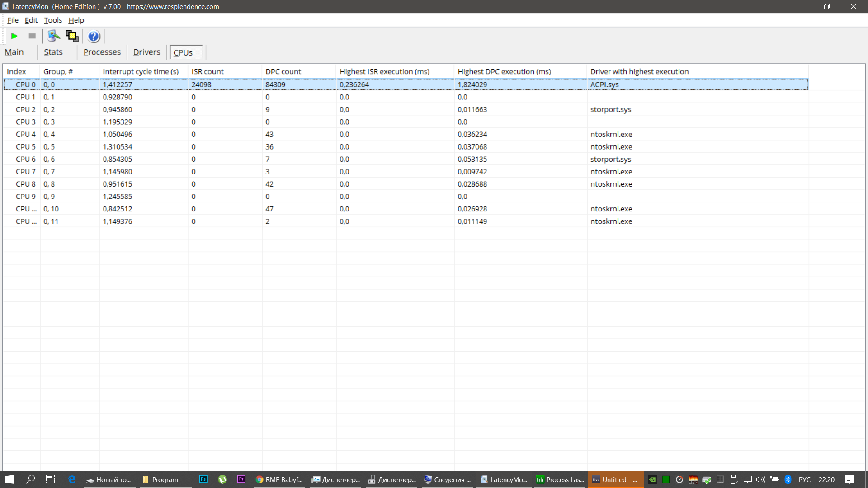Image resolution: width=868 pixels, height=488 pixels.
Task: Open the volume speaker tray icon
Action: pyautogui.click(x=761, y=480)
